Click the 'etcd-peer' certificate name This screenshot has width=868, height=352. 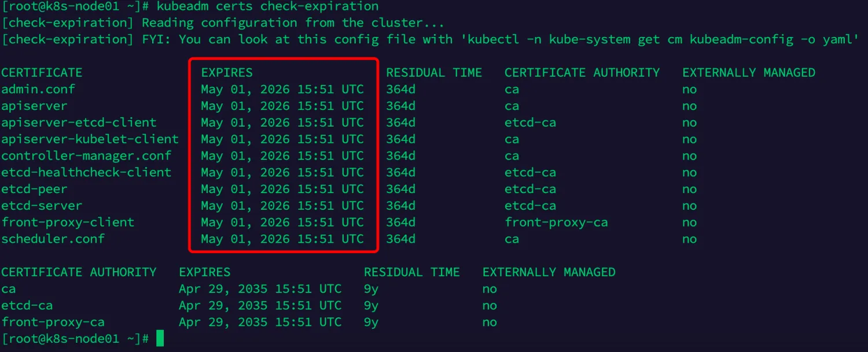tap(34, 189)
